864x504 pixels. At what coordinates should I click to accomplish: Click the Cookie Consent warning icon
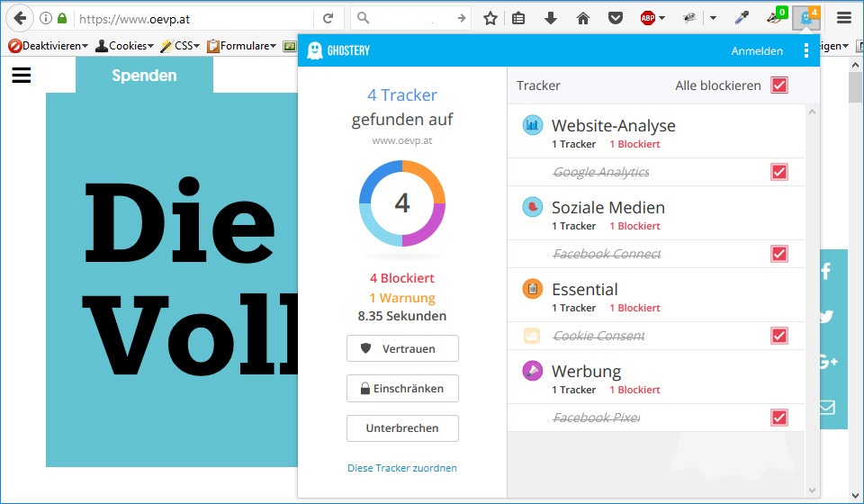(x=532, y=336)
